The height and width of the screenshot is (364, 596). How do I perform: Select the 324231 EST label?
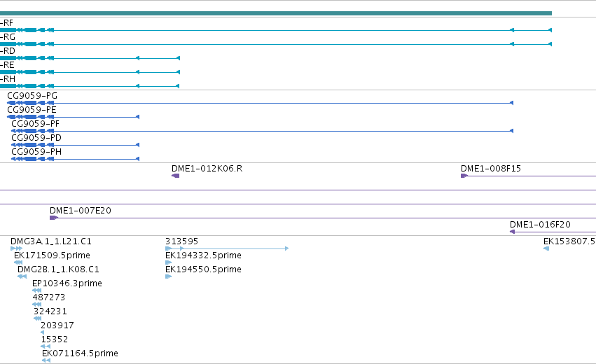[x=50, y=311]
